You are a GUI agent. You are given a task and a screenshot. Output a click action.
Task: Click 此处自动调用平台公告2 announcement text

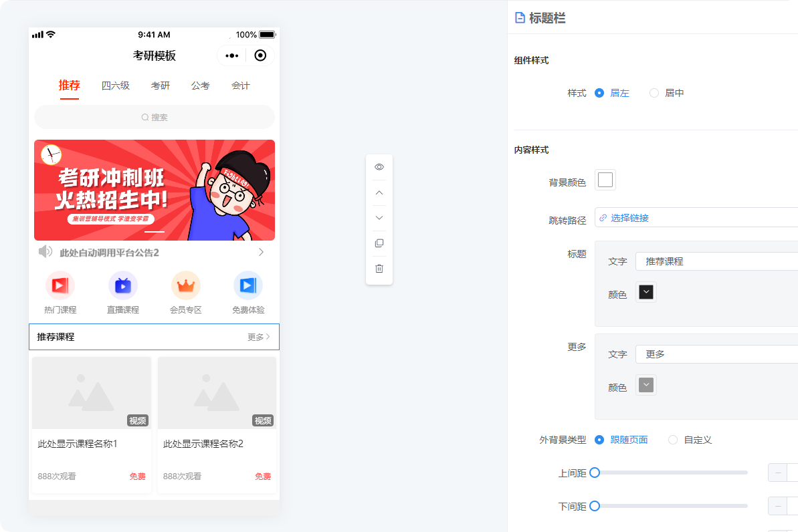pyautogui.click(x=110, y=253)
